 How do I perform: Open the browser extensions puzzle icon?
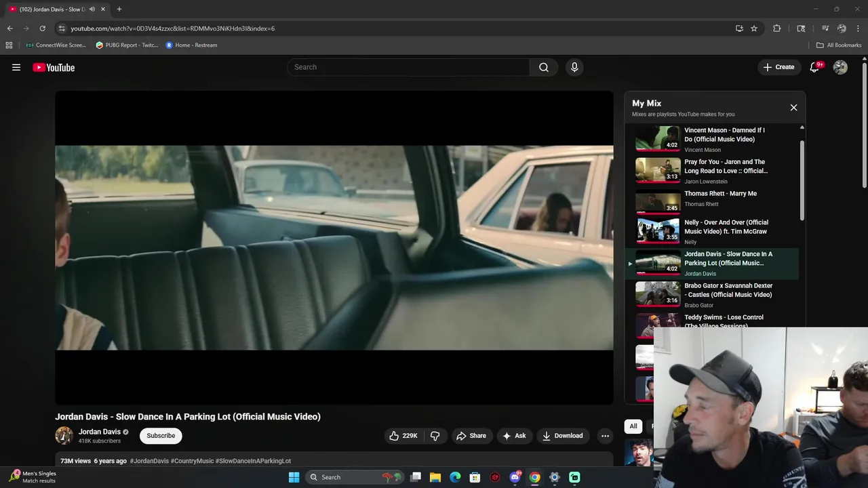point(777,28)
